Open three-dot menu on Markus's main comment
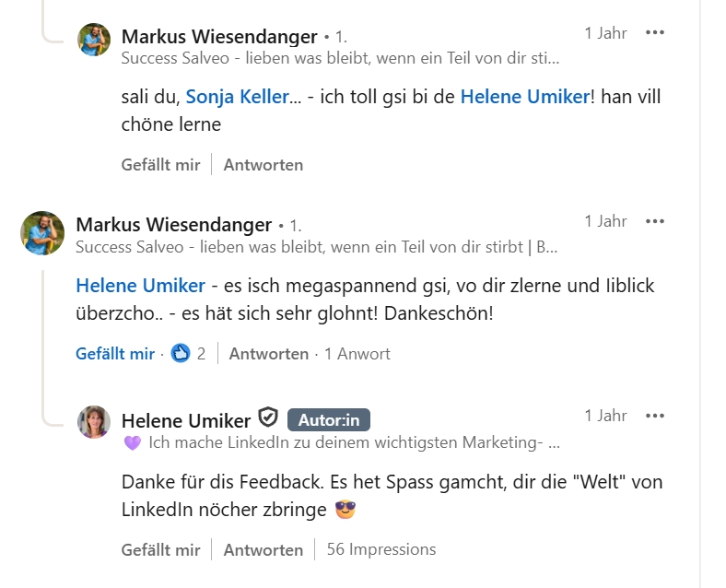 pyautogui.click(x=655, y=221)
